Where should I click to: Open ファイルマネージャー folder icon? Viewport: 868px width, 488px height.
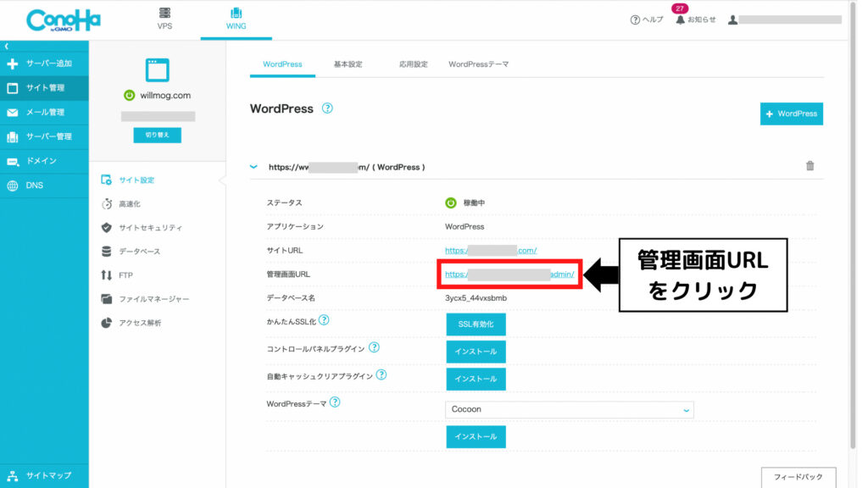(106, 299)
